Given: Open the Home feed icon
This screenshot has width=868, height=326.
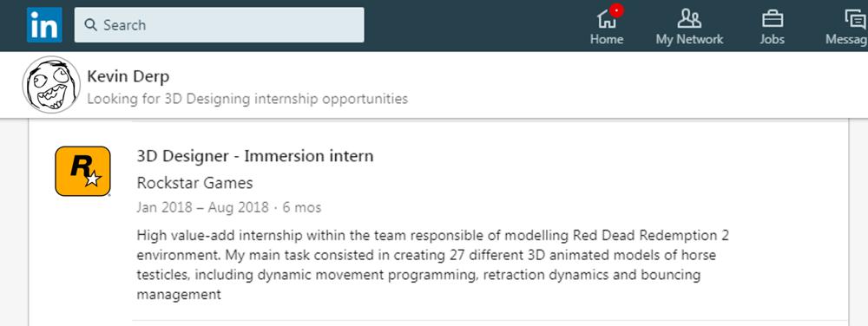Looking at the screenshot, I should pyautogui.click(x=606, y=19).
